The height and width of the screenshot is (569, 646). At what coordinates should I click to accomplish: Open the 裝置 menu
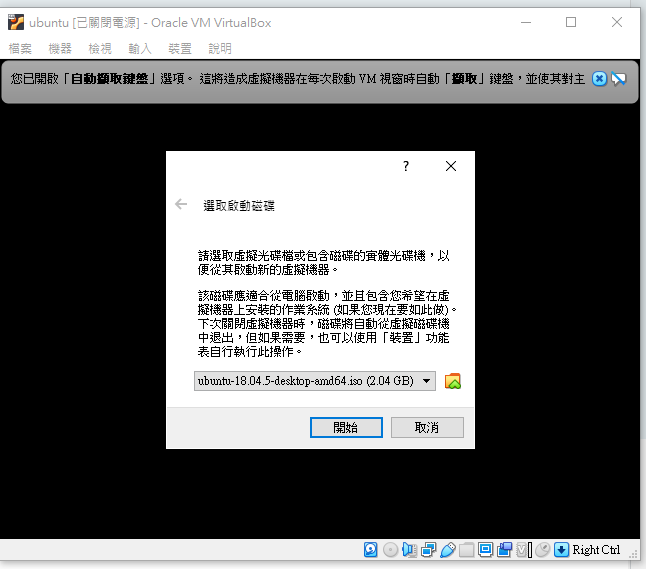180,49
